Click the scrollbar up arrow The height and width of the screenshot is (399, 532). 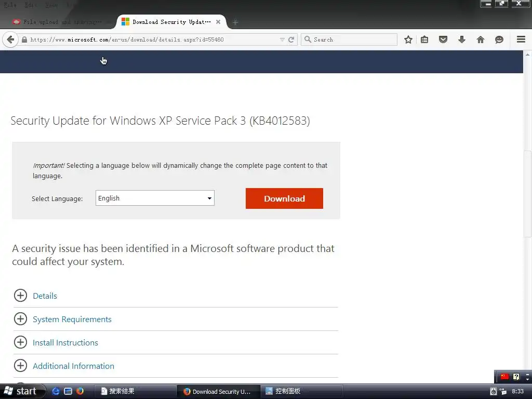pos(528,54)
